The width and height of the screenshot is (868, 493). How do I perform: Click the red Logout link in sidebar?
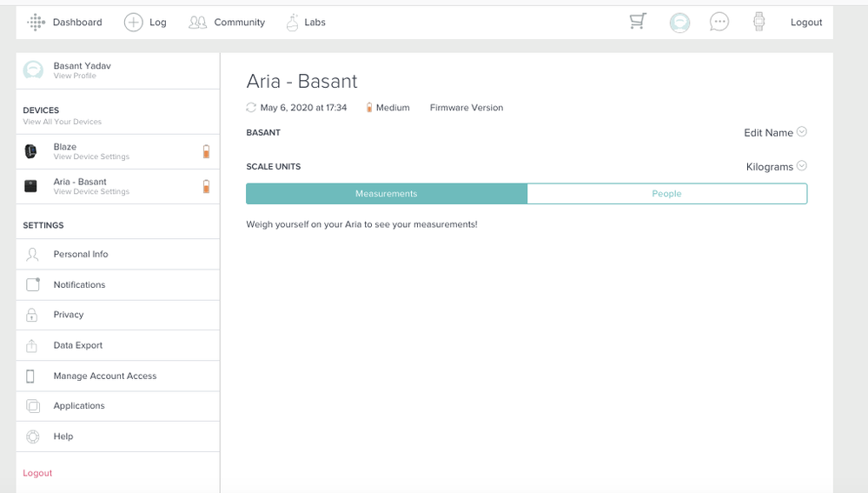coord(37,473)
